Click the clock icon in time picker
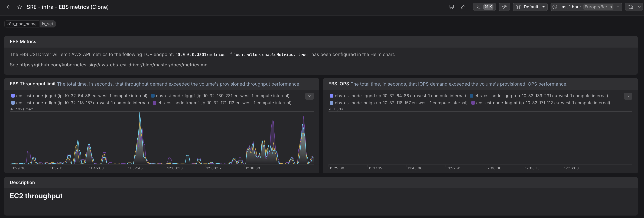This screenshot has width=644, height=218. click(x=555, y=7)
